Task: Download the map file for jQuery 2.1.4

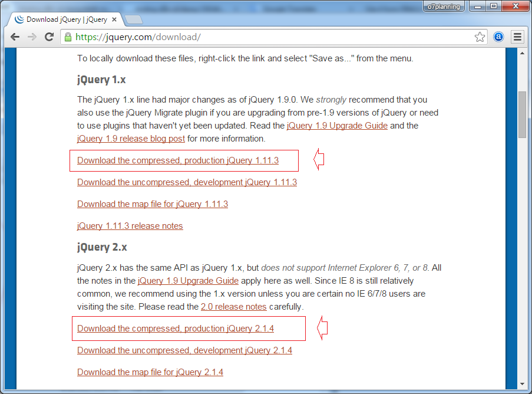Action: tap(150, 372)
